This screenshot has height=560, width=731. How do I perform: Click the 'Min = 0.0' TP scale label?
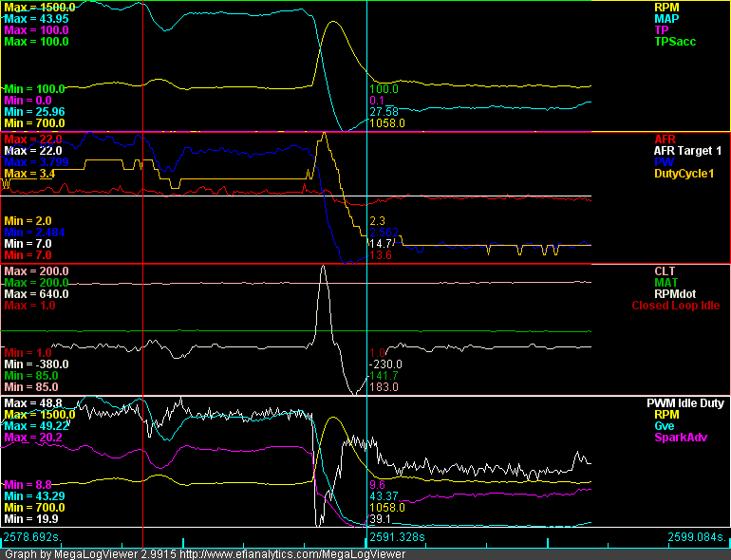coord(28,101)
